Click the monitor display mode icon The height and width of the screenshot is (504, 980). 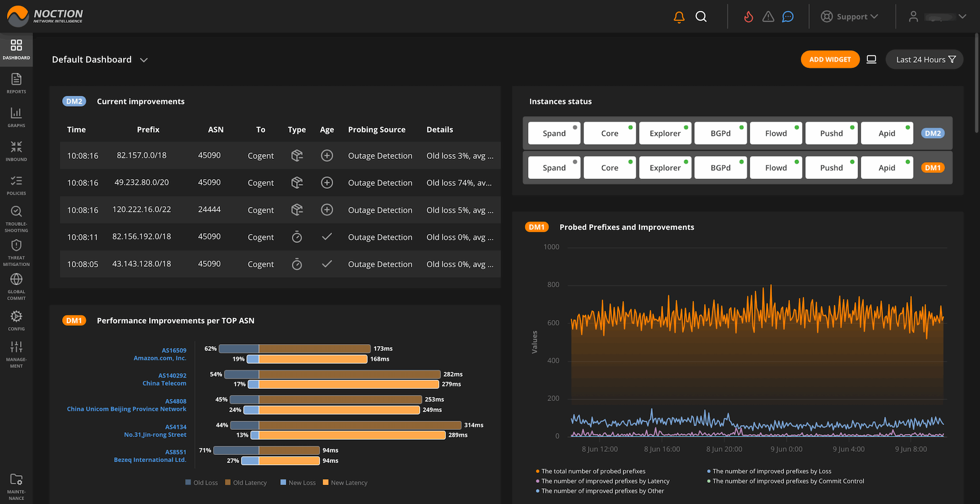872,59
